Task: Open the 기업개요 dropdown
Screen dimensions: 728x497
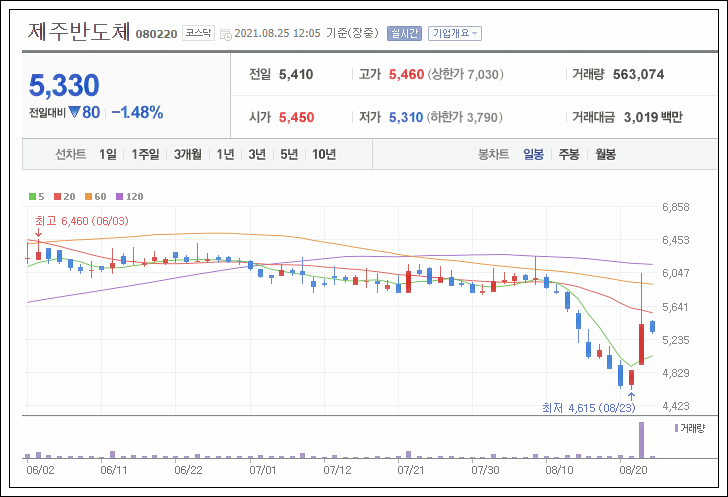Action: pos(455,33)
